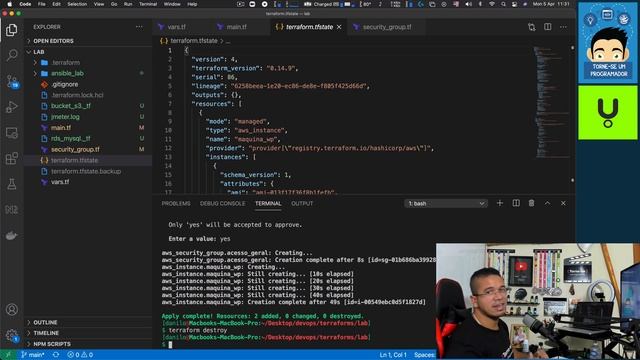This screenshot has width=640, height=360.
Task: Click terraform.tfstate in the breadcrumb
Action: (x=193, y=41)
